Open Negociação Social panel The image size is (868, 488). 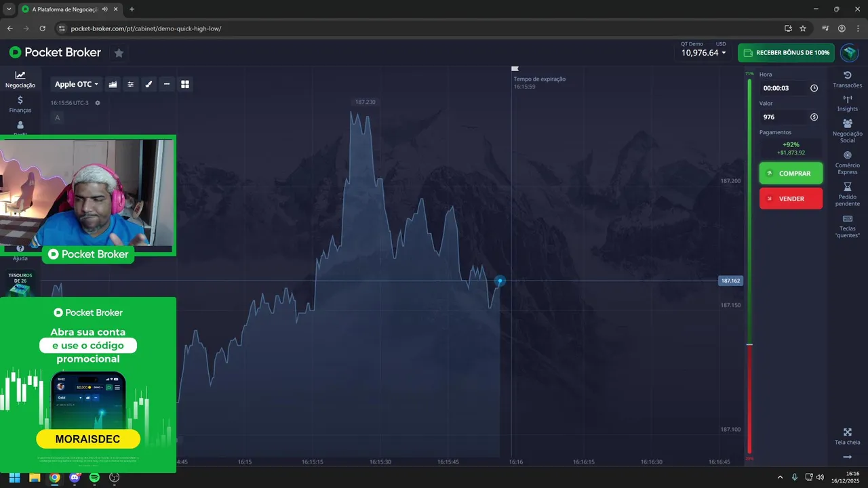pyautogui.click(x=848, y=131)
